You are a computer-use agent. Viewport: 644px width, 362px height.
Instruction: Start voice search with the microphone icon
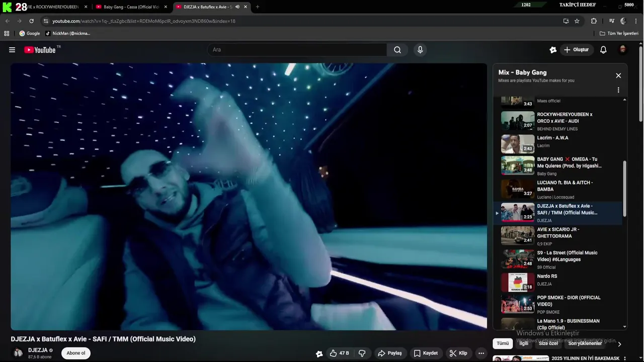tap(420, 50)
